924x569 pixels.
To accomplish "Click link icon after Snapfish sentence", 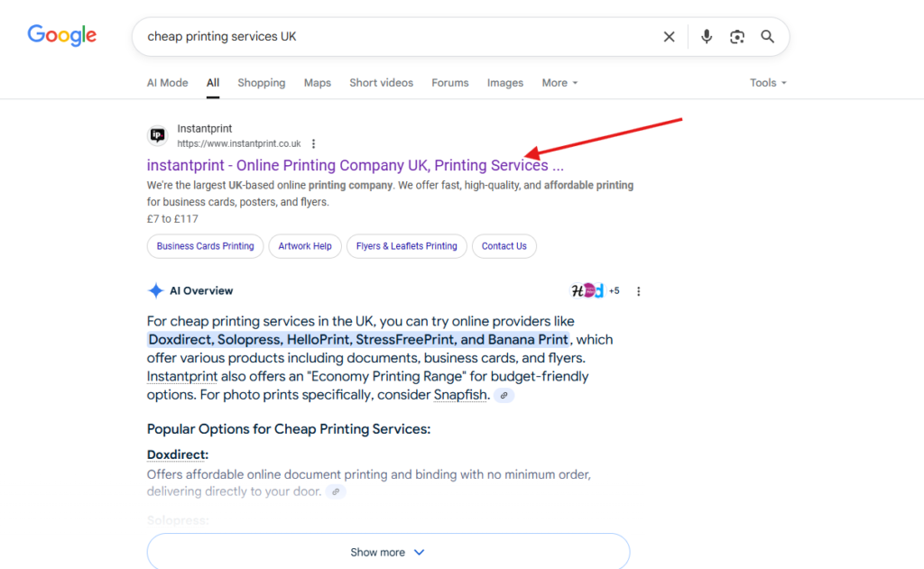I will pos(504,396).
